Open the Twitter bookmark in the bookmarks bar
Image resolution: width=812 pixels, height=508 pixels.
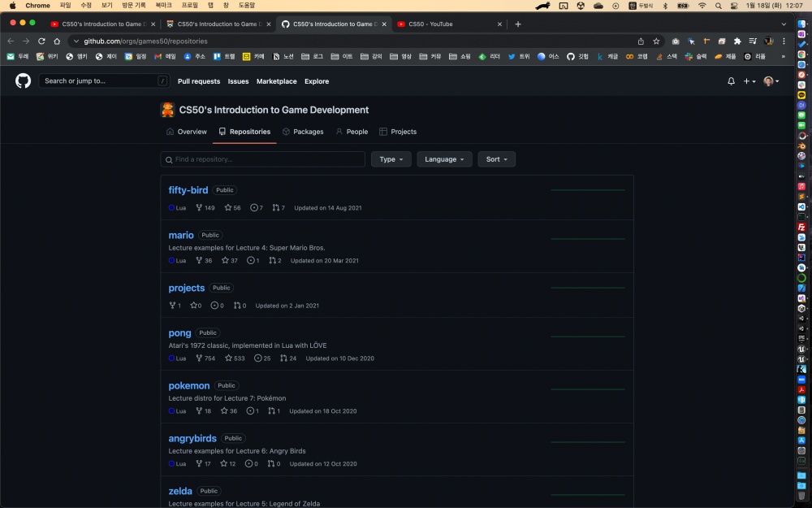[518, 57]
